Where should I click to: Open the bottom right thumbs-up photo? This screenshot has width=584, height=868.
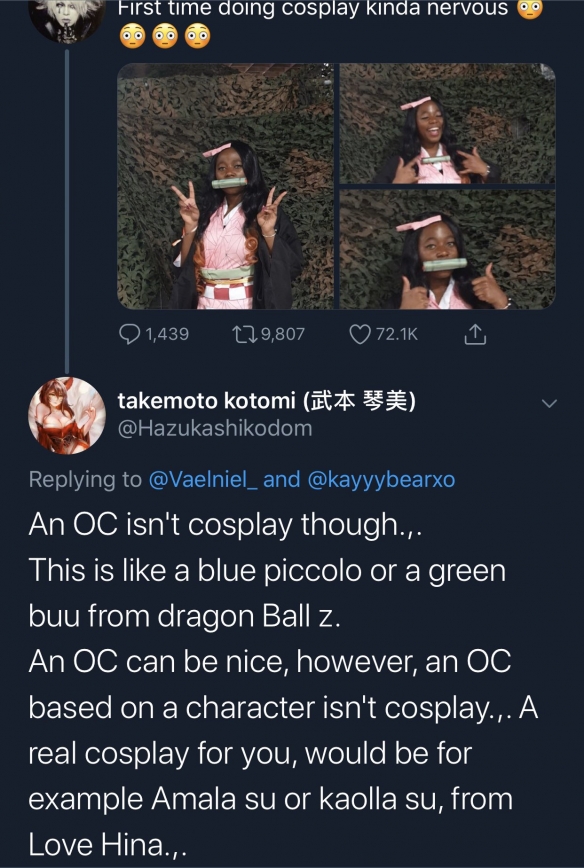point(447,249)
